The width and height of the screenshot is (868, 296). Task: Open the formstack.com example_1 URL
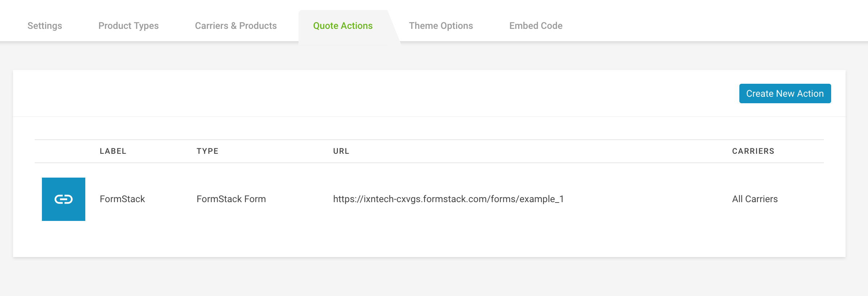448,199
